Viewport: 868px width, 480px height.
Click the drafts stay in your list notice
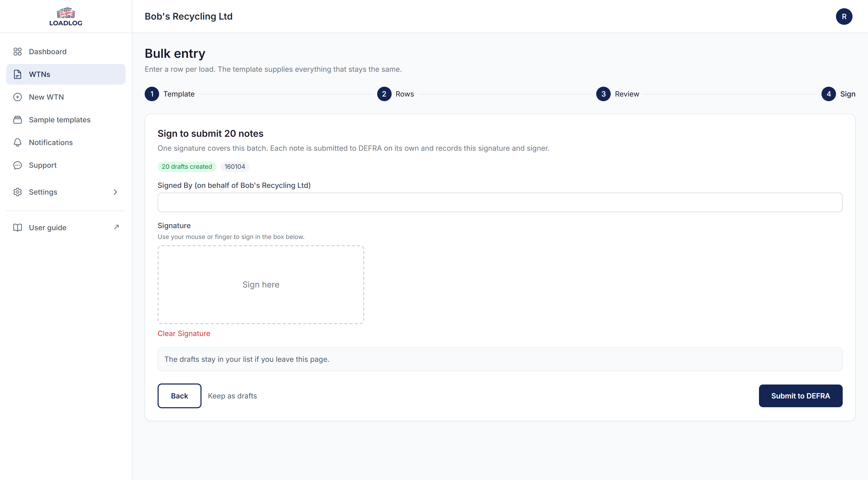tap(500, 359)
